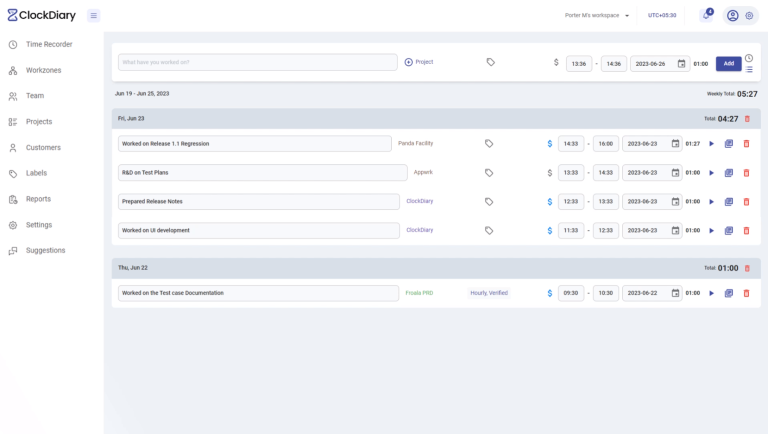The width and height of the screenshot is (768, 434).
Task: Delete all Fri, Jun 23 entries
Action: (x=747, y=119)
